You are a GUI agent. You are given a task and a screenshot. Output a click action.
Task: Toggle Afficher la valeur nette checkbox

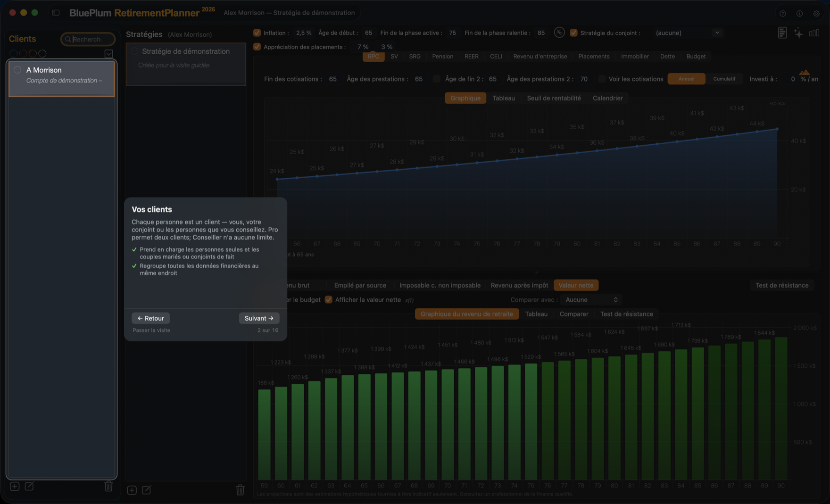[329, 300]
